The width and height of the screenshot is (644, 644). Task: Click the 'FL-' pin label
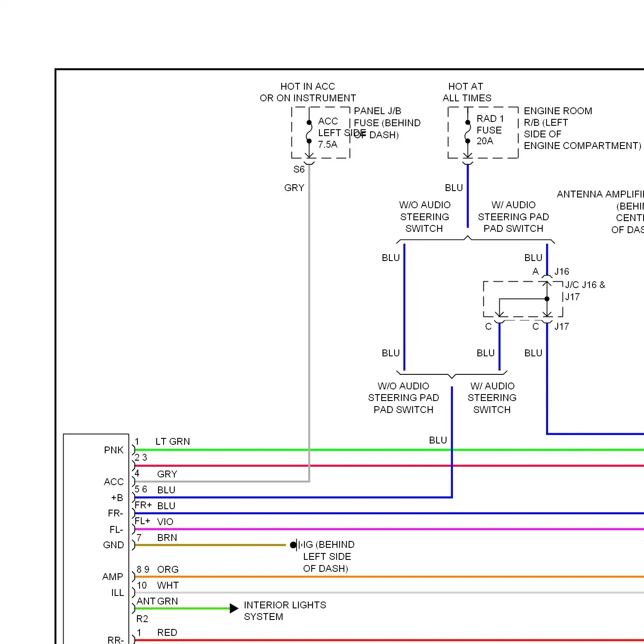tap(116, 530)
